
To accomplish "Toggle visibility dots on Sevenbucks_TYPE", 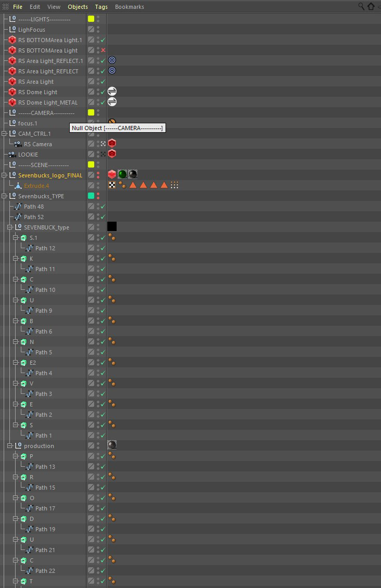I will tap(98, 196).
